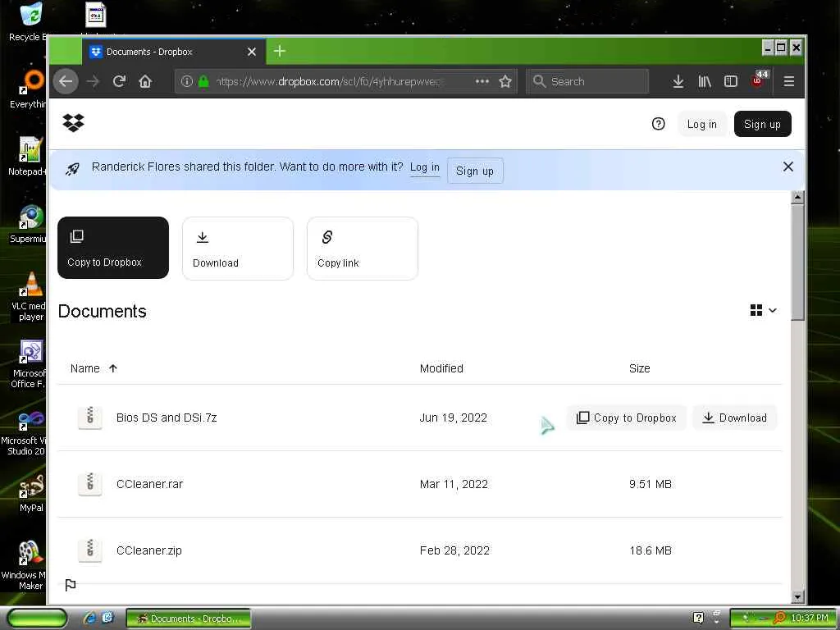
Task: Open browser home page icon
Action: pos(145,81)
